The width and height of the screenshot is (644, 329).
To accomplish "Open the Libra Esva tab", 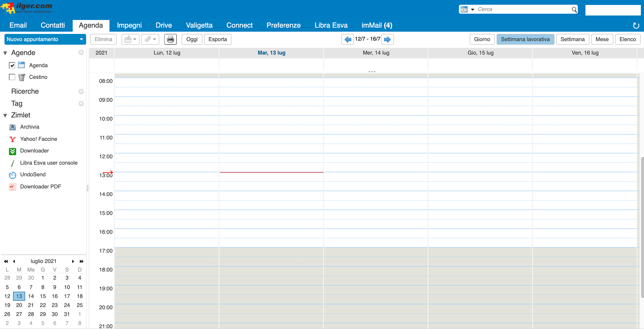I will pos(331,25).
